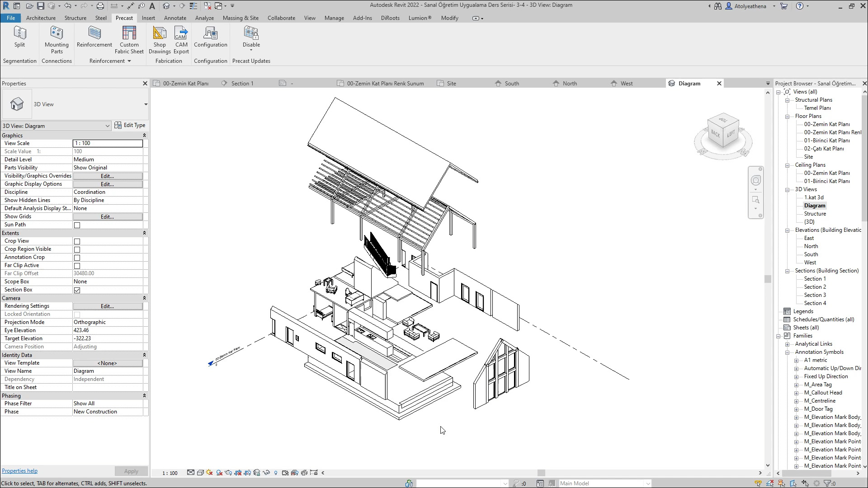Open the Shop Drawings tool
This screenshot has height=488, width=868.
[x=159, y=40]
